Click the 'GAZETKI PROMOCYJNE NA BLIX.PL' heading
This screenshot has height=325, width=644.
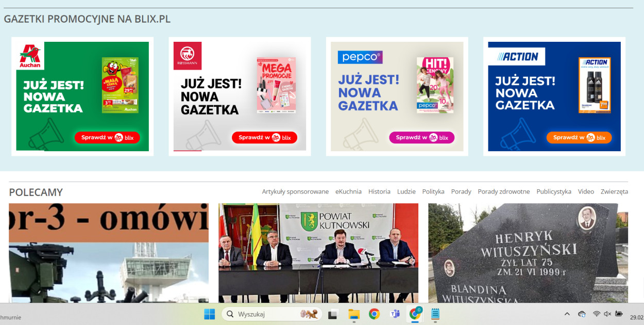tap(87, 19)
